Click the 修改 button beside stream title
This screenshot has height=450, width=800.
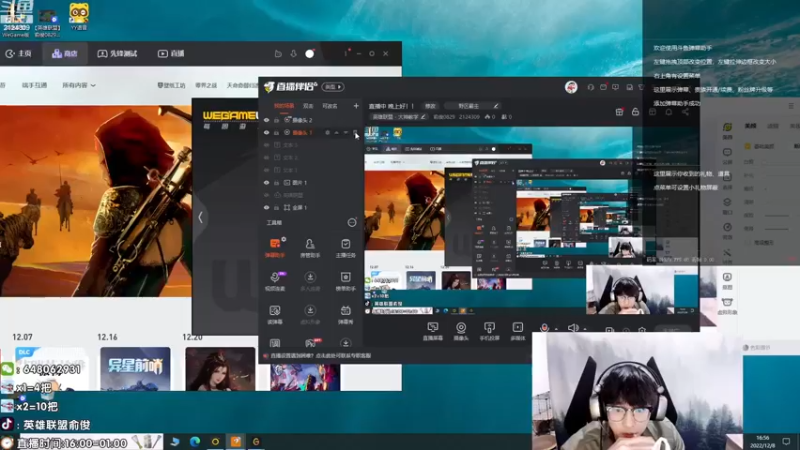click(430, 106)
